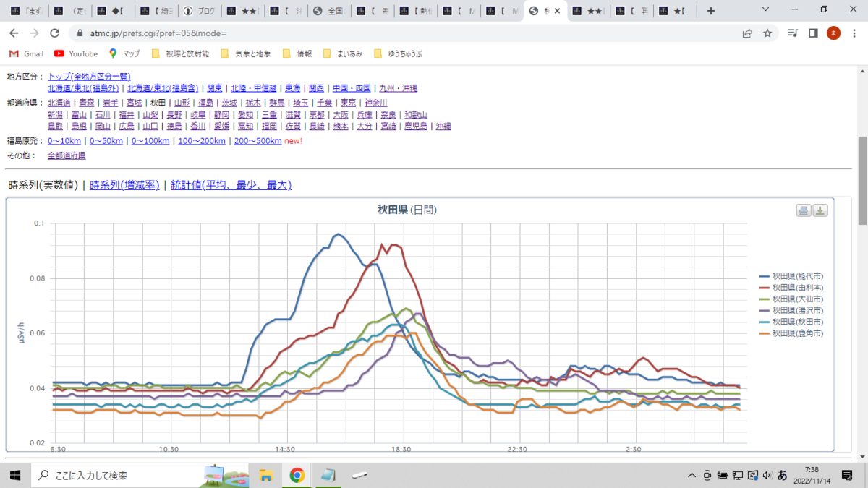Bookmark this page with the star icon

(x=767, y=33)
